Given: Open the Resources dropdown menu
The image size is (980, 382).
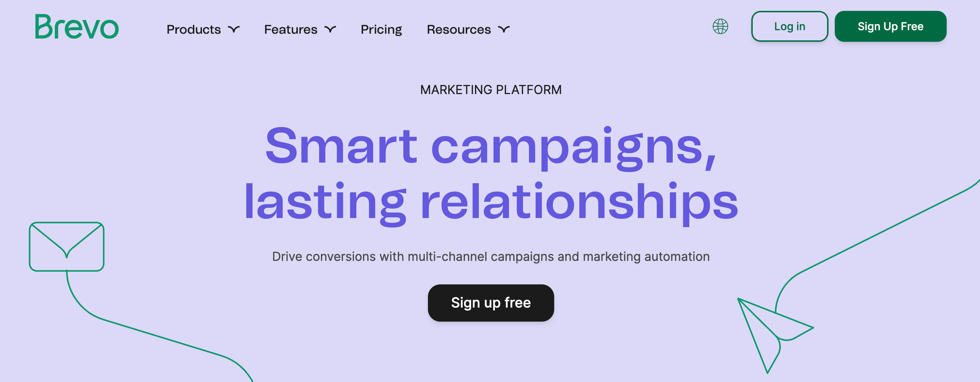Looking at the screenshot, I should click(x=458, y=29).
